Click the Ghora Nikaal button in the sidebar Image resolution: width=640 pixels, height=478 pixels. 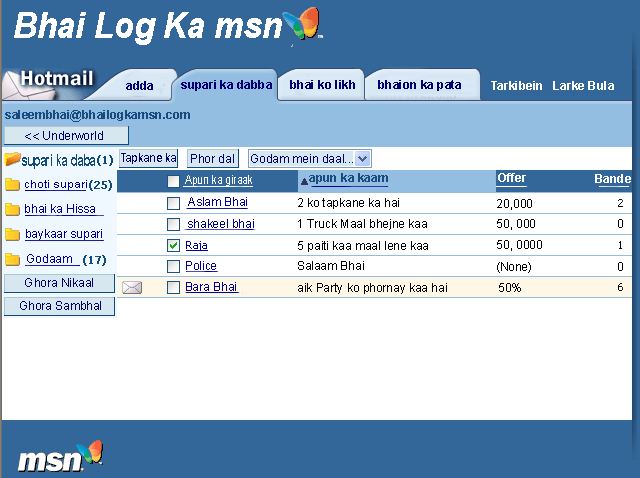pyautogui.click(x=59, y=283)
